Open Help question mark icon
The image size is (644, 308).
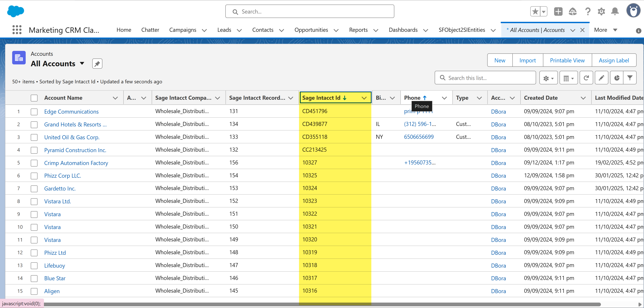(588, 11)
